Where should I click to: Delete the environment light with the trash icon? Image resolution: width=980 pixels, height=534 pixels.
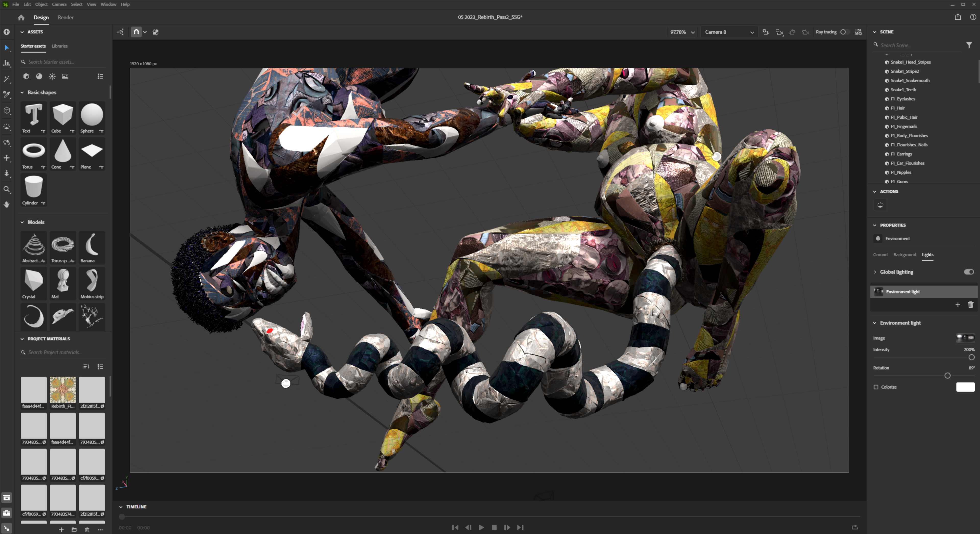[971, 305]
